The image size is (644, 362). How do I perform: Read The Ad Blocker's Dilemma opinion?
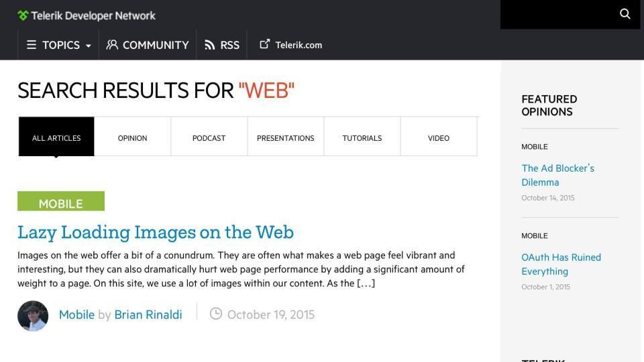tap(557, 175)
